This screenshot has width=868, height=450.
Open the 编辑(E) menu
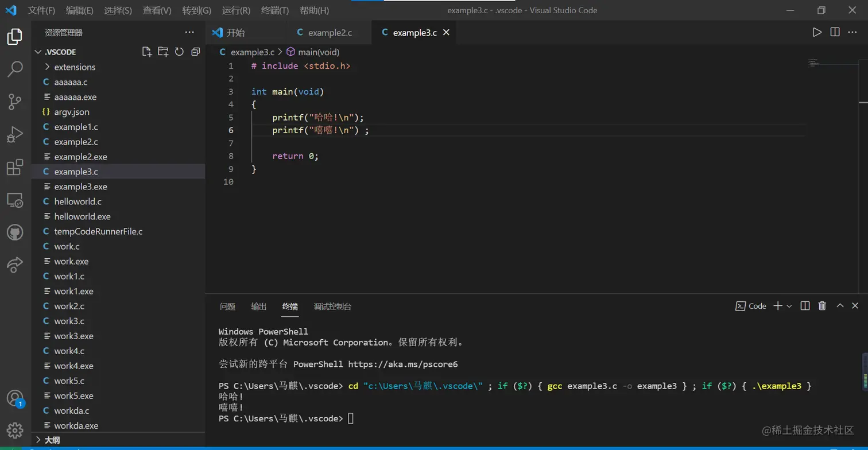pos(79,10)
